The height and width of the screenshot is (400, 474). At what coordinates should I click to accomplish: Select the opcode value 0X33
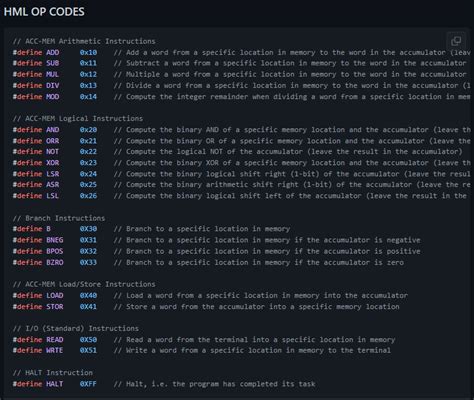pos(88,263)
